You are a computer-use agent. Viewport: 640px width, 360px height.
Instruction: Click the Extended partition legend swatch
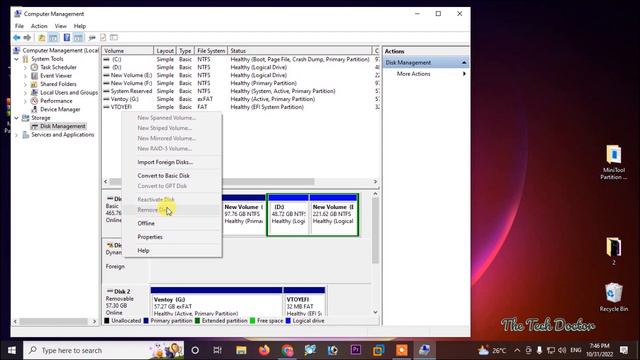(x=198, y=321)
